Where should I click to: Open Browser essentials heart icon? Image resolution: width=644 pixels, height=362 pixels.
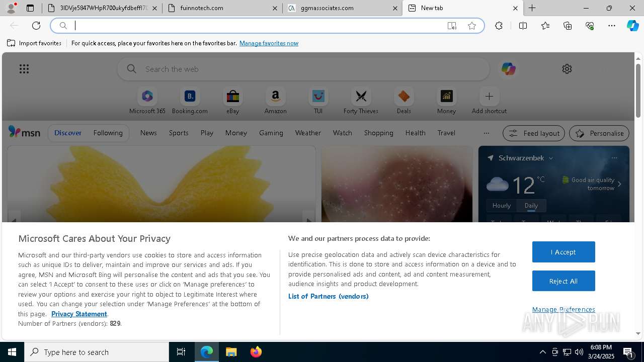pos(590,26)
